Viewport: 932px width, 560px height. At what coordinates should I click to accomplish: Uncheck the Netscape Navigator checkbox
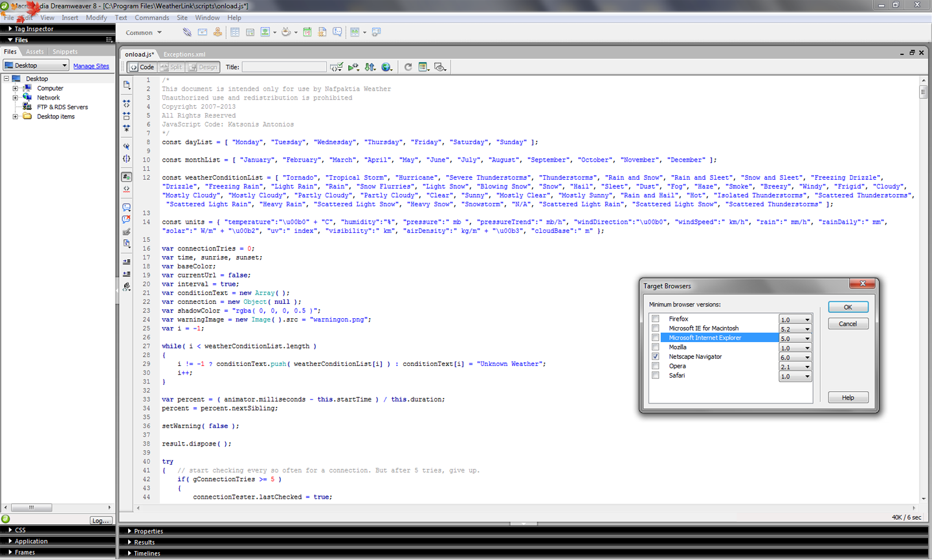[656, 356]
